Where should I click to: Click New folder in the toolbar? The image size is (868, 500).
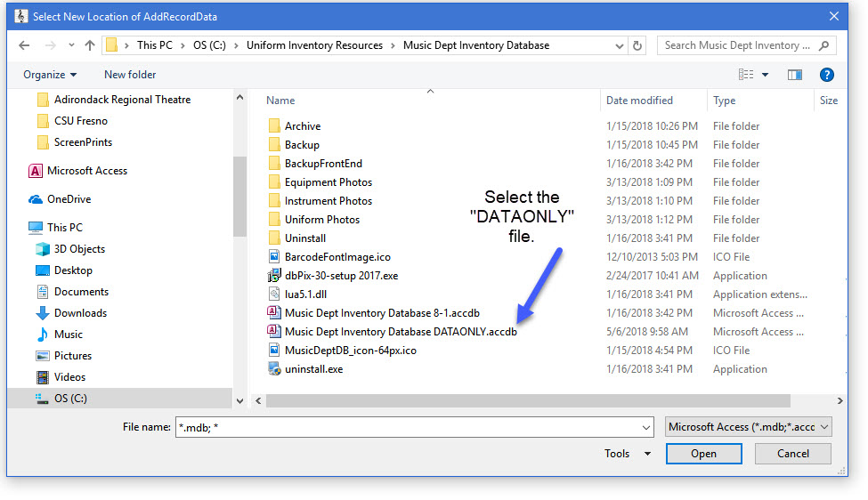(130, 75)
